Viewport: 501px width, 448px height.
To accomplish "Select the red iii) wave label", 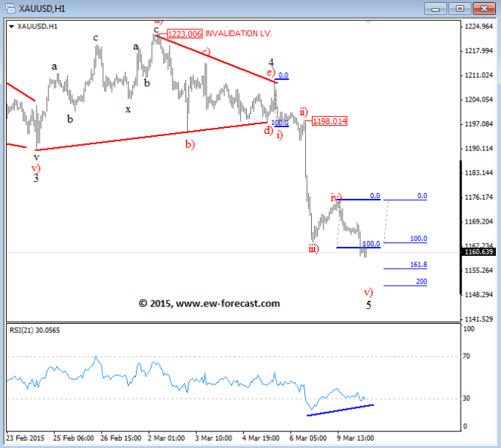I will click(x=314, y=248).
